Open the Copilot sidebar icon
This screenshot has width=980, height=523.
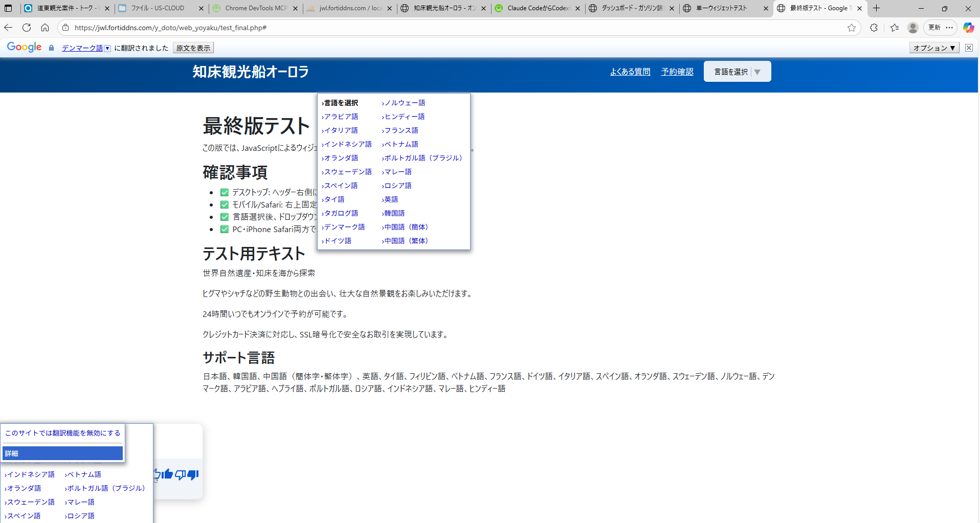pyautogui.click(x=968, y=28)
